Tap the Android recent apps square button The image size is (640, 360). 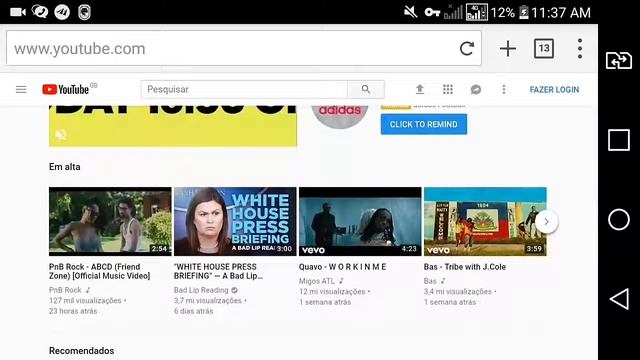[x=619, y=140]
